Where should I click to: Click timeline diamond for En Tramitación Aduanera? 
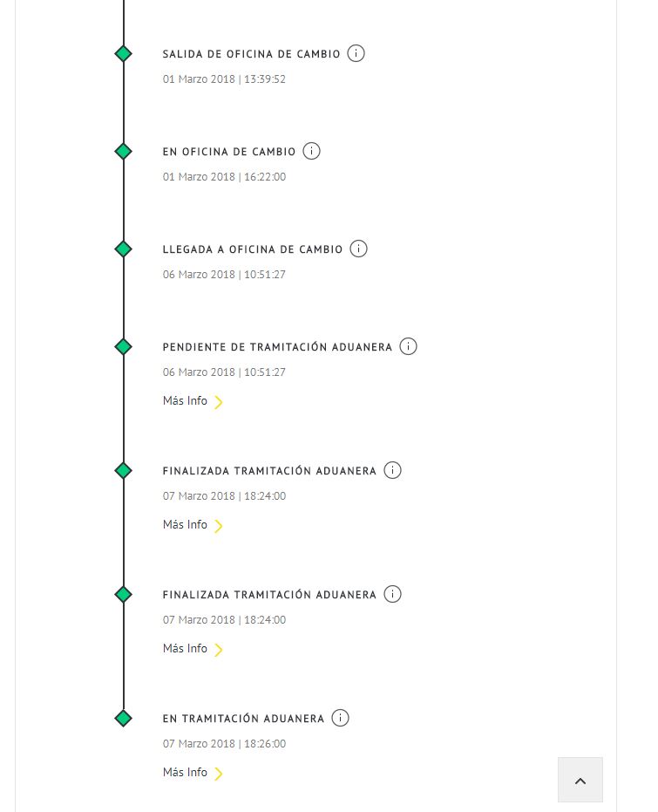(x=124, y=718)
